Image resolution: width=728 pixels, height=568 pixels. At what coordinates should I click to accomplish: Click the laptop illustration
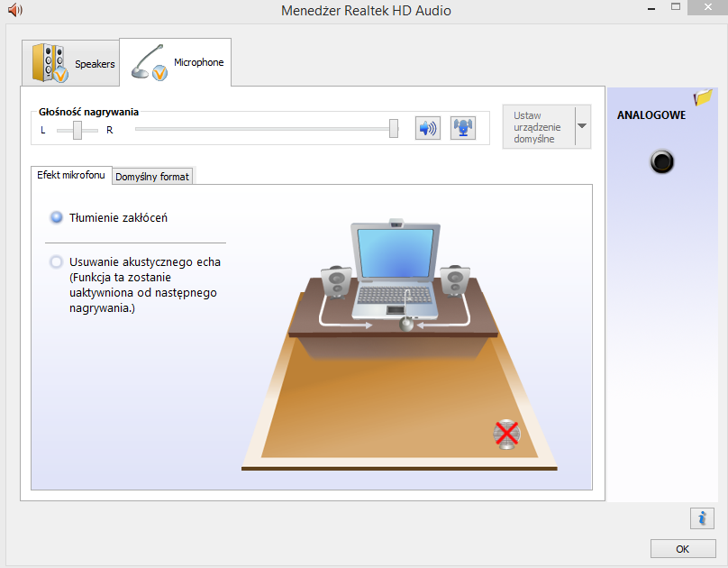tap(396, 270)
